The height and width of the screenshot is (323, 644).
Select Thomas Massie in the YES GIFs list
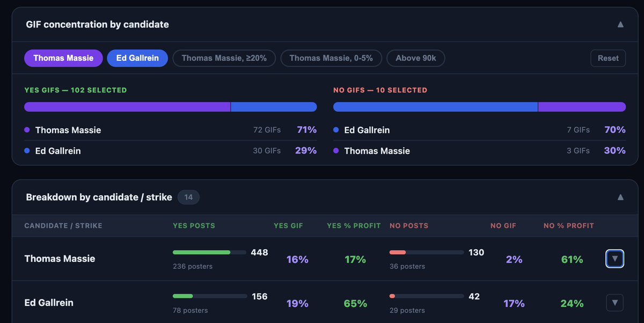tap(68, 130)
